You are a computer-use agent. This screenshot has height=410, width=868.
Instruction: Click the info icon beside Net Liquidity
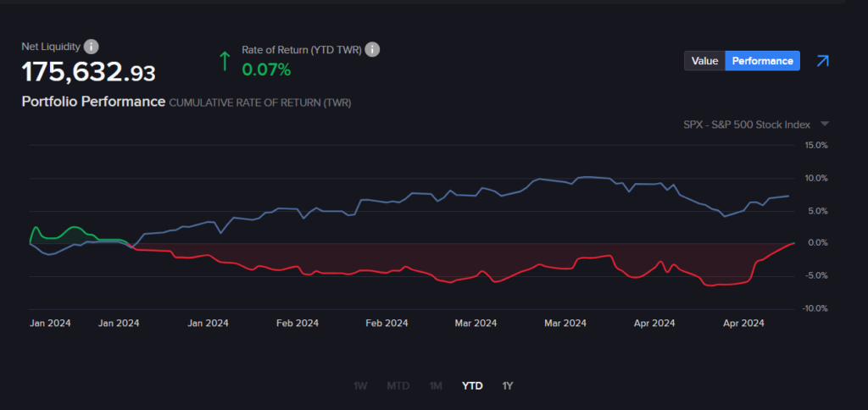coord(92,47)
